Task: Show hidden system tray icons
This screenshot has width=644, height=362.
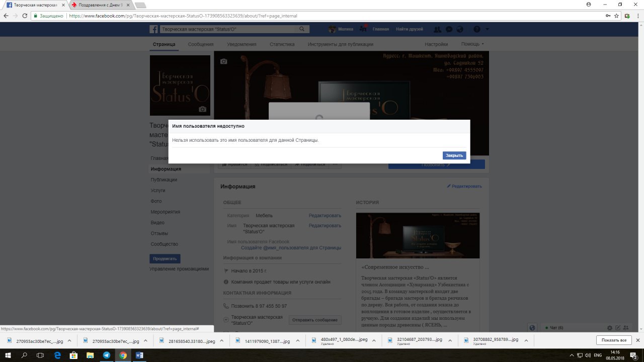Action: click(571, 355)
